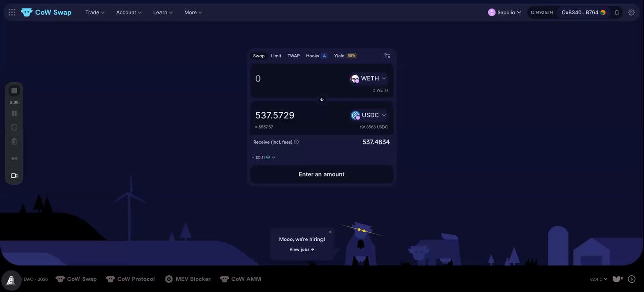The width and height of the screenshot is (644, 292).
Task: Click the notifications bell icon
Action: [617, 12]
